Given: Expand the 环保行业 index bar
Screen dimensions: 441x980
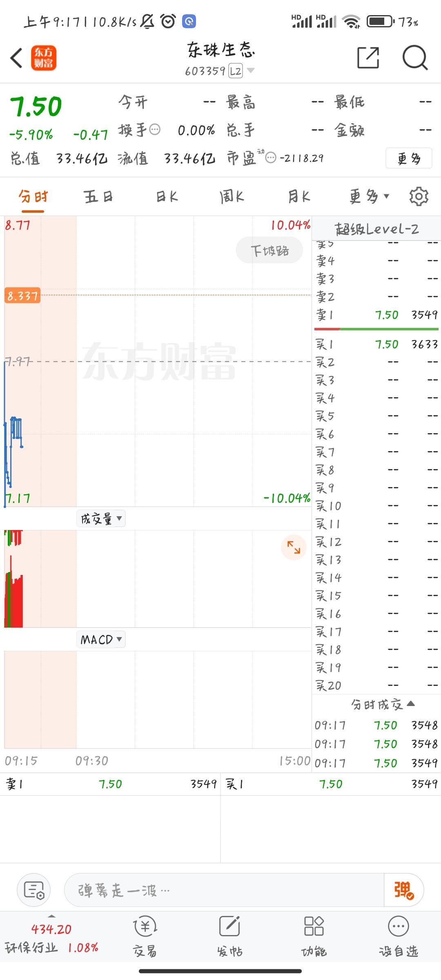Looking at the screenshot, I should click(51, 916).
